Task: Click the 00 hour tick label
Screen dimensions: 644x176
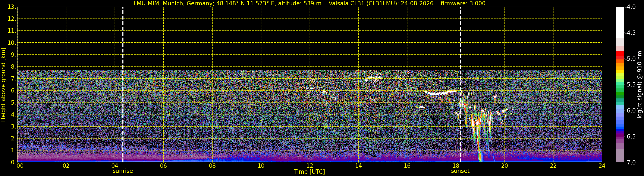Action: point(20,166)
